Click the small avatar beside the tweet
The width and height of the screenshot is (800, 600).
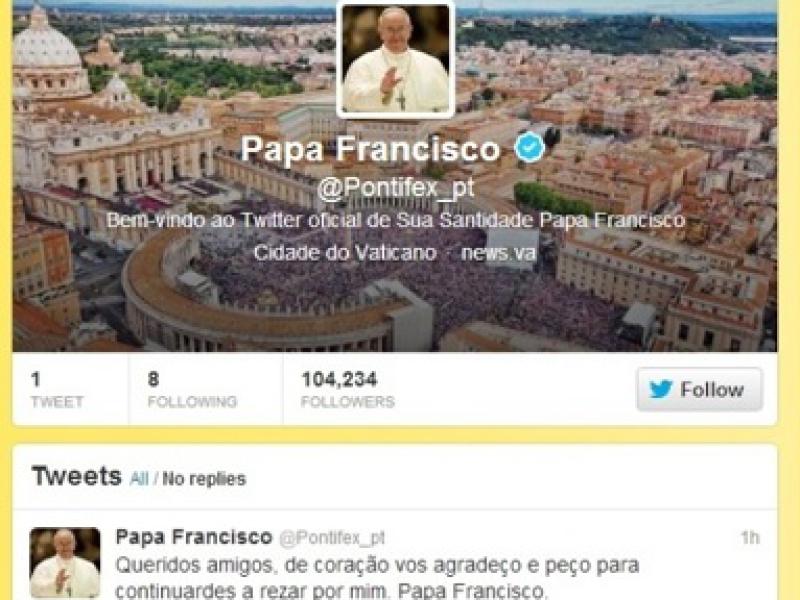tap(65, 563)
